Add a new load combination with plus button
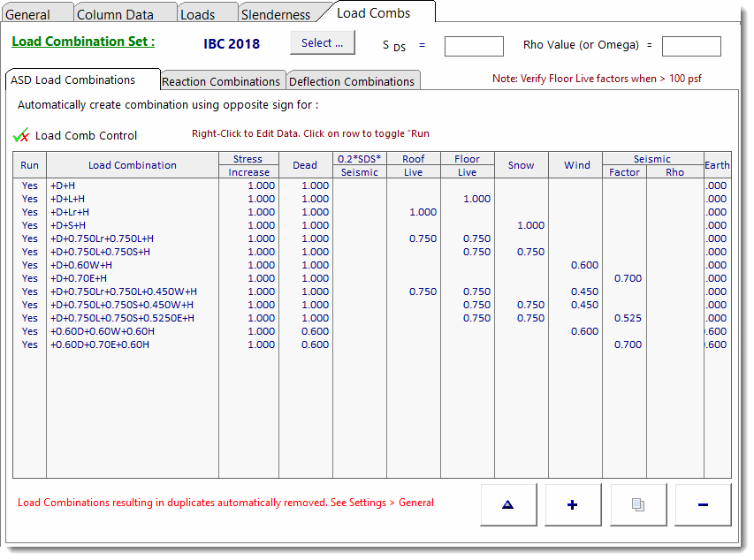Image resolution: width=754 pixels, height=560 pixels. click(x=573, y=504)
